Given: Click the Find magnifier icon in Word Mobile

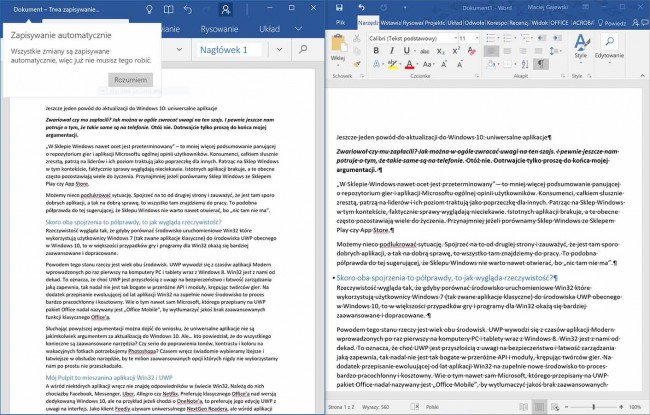Looking at the screenshot, I should (x=303, y=49).
